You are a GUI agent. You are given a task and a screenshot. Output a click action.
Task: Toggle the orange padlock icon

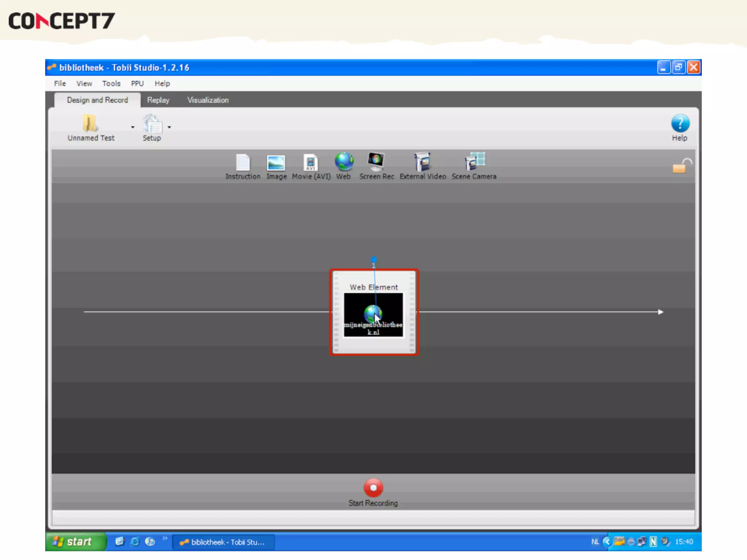tap(681, 166)
